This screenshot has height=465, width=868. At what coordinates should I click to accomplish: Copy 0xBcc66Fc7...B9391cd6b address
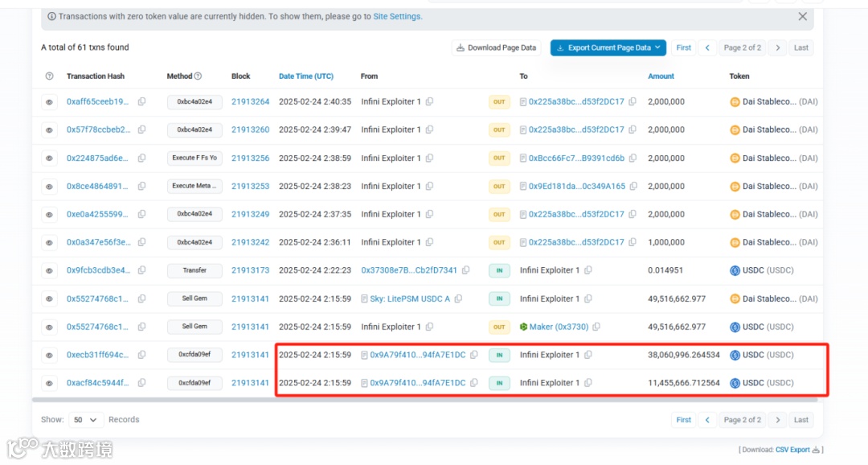tap(633, 158)
